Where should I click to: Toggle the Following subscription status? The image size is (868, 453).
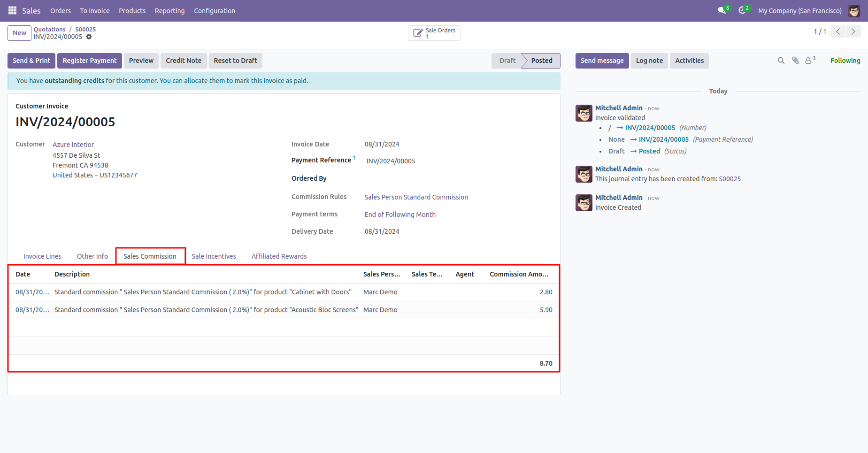point(845,61)
